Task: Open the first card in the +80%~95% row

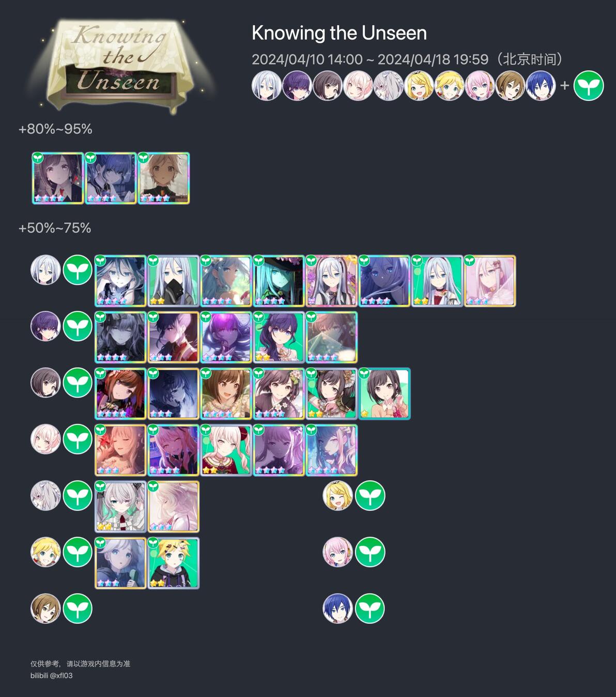Action: 58,178
